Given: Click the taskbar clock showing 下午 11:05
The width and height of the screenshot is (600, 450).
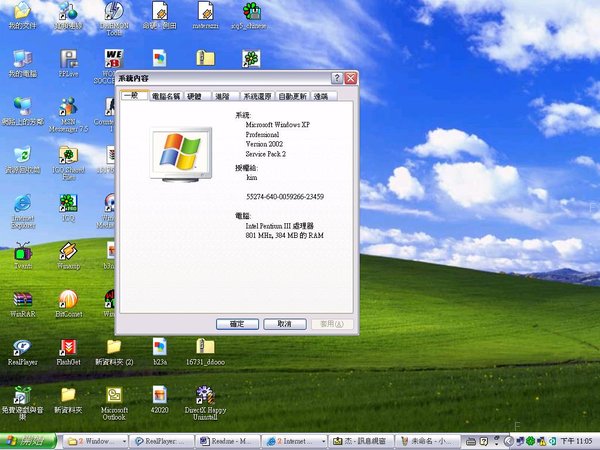Looking at the screenshot, I should pyautogui.click(x=576, y=442).
